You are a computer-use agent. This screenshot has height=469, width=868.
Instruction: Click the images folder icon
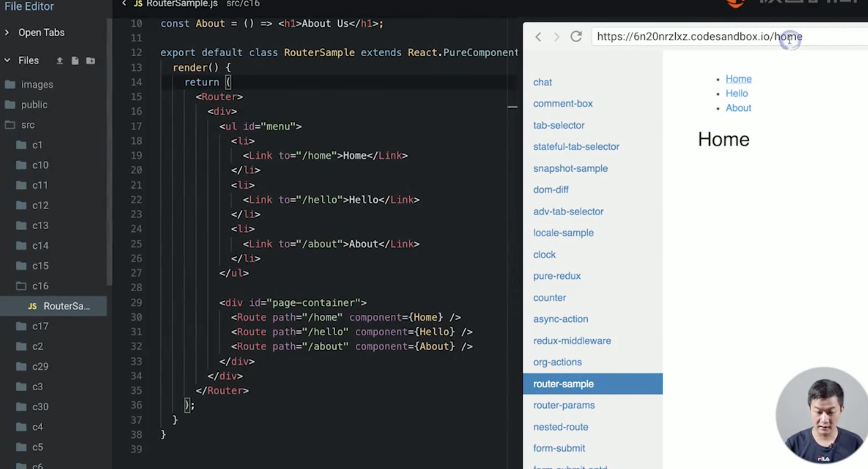[x=10, y=84]
